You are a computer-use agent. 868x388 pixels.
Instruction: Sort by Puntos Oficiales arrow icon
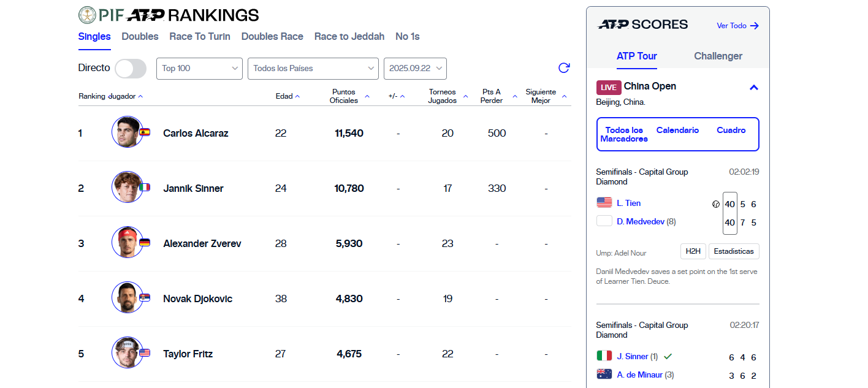(x=367, y=96)
